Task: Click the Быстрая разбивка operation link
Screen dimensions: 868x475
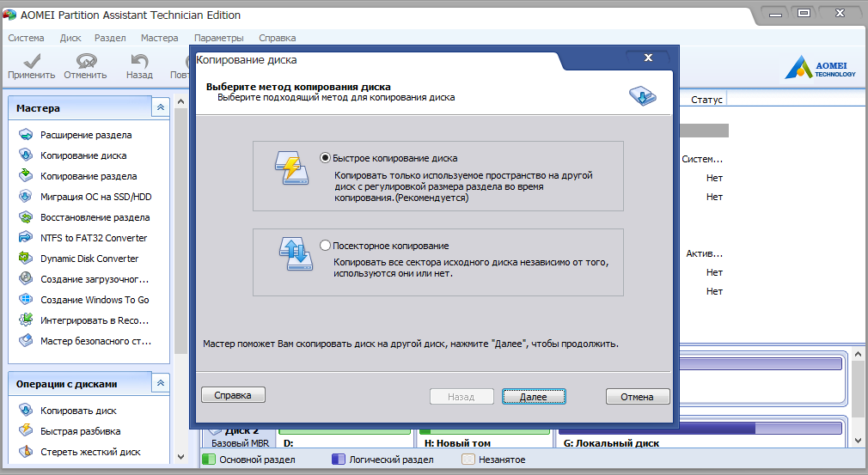Action: pos(80,430)
